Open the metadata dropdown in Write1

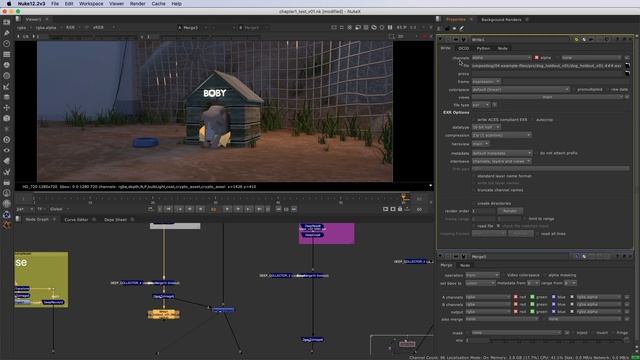[502, 153]
